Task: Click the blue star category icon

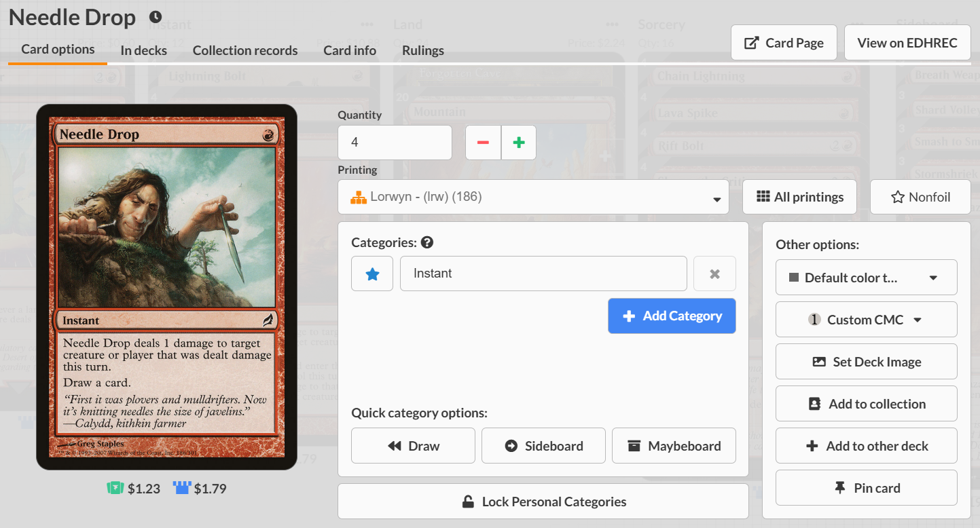Action: (372, 274)
